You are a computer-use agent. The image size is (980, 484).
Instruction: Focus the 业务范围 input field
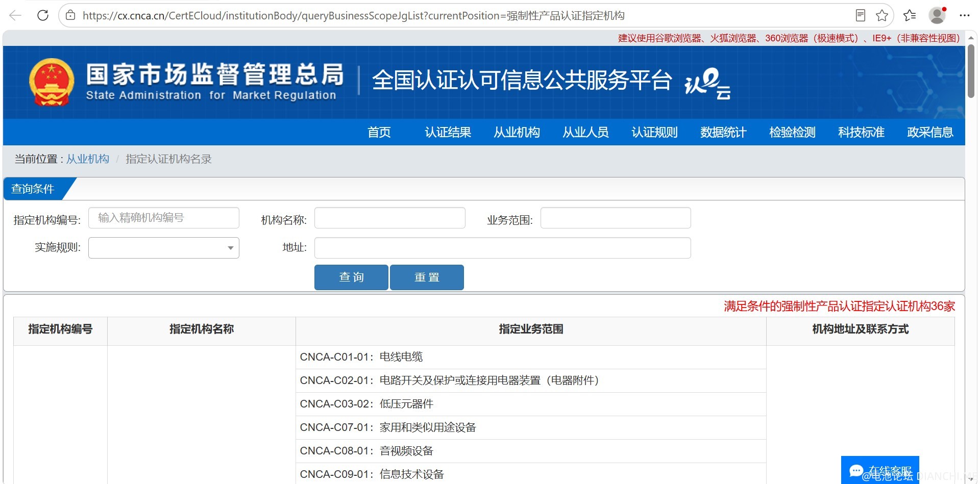coord(616,218)
